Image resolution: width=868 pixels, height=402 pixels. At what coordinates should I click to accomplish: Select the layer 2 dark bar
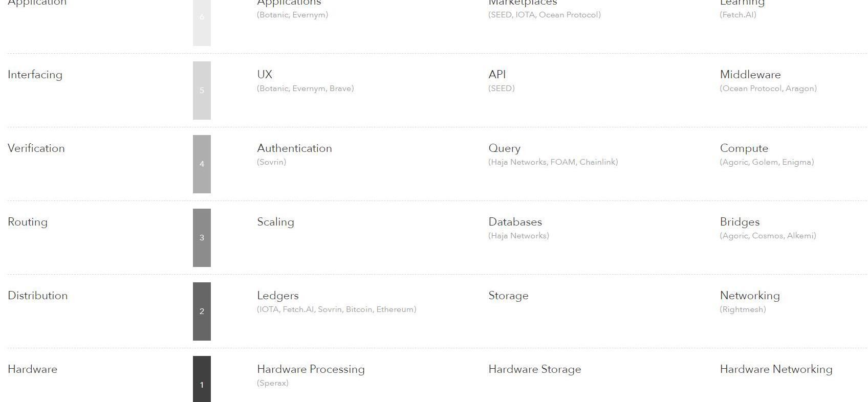(x=202, y=311)
